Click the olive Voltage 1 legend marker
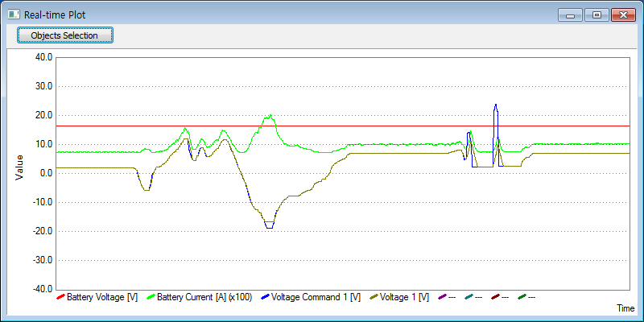 374,297
